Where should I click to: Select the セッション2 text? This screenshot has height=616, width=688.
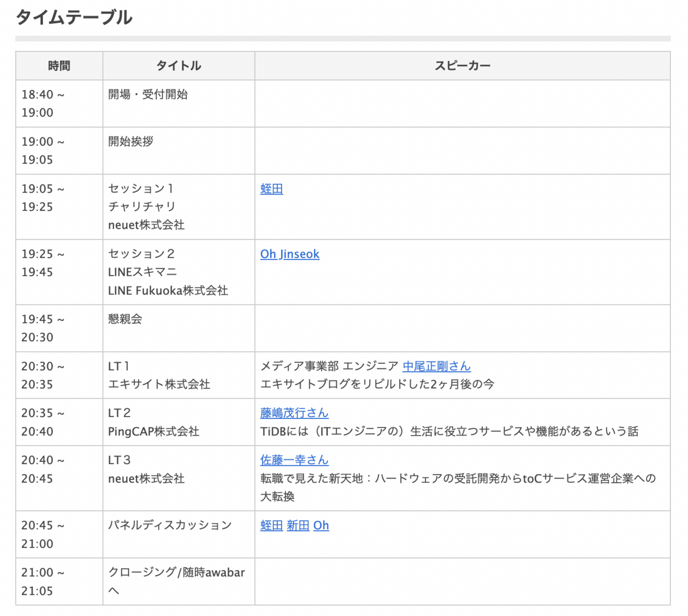(142, 254)
